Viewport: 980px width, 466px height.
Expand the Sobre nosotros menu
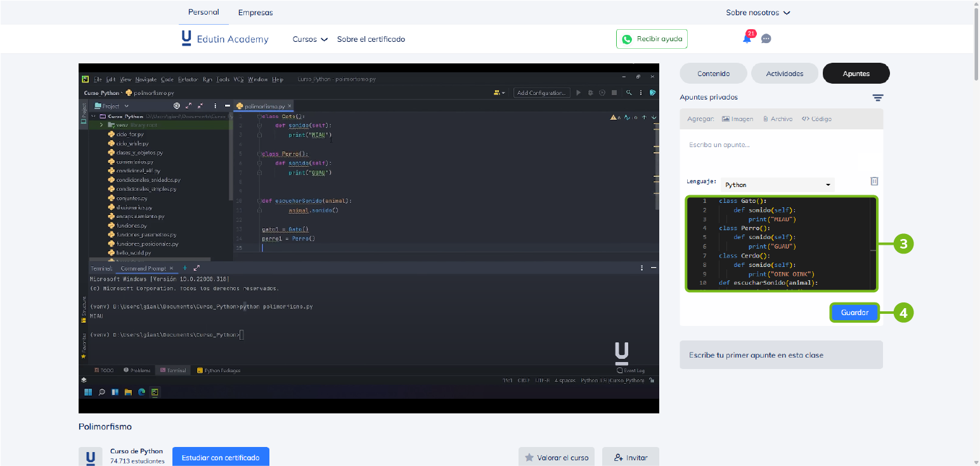pos(758,13)
